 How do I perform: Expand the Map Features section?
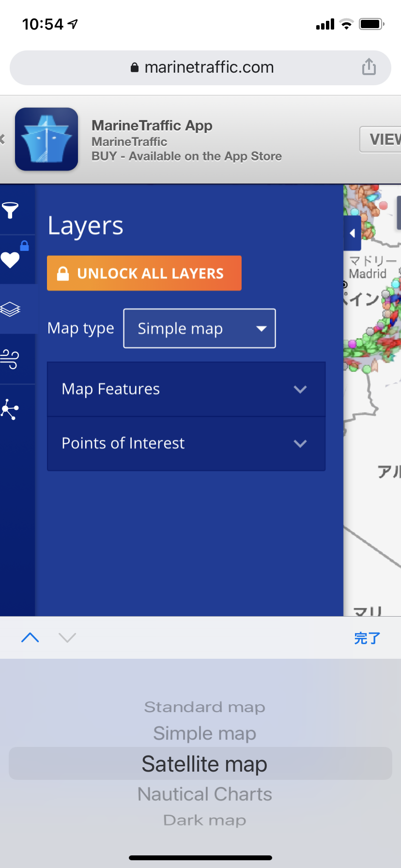pos(186,389)
